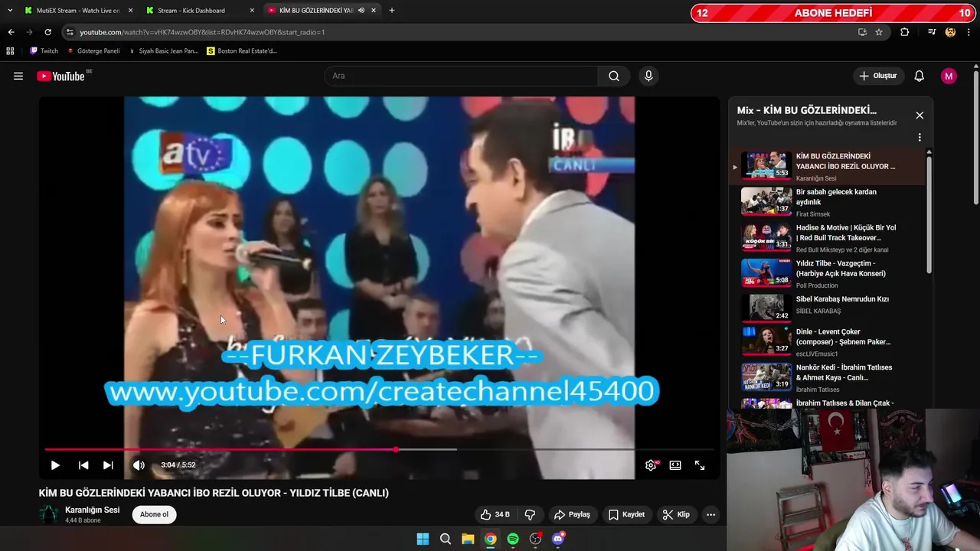
Task: Open more actions menu under video
Action: (x=710, y=514)
